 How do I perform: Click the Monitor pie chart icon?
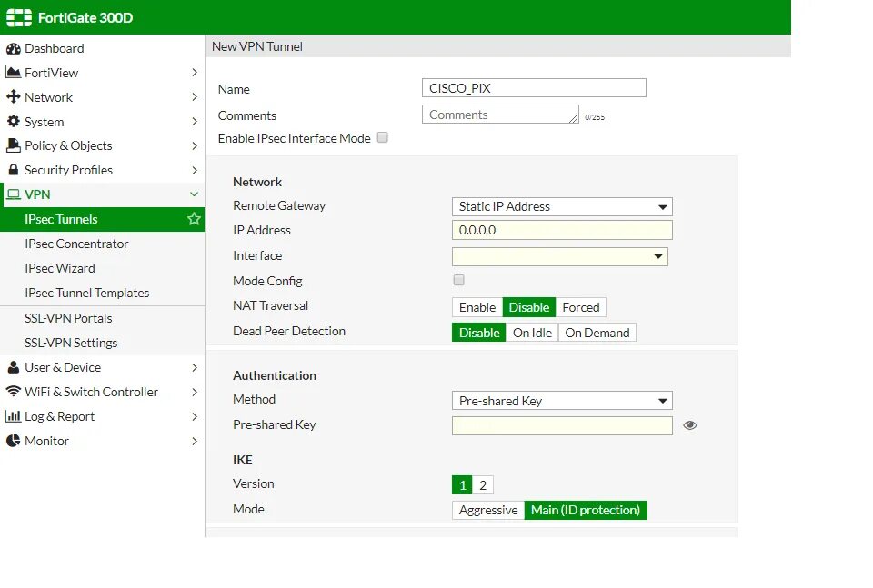pos(14,441)
